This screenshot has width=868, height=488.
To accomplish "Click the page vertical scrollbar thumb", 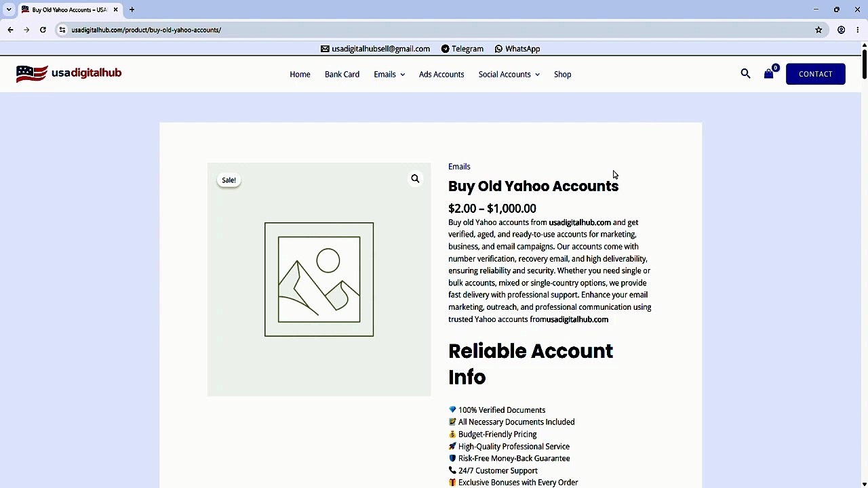I will click(864, 64).
